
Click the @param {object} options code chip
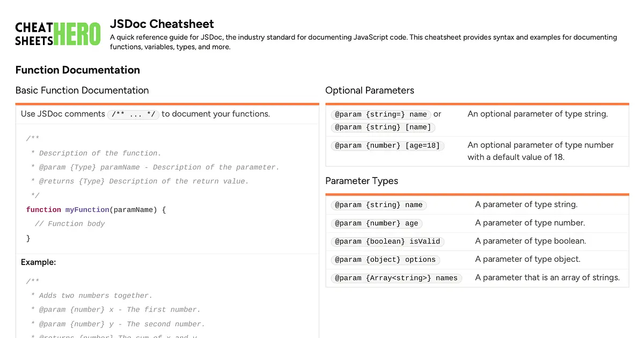pos(385,260)
